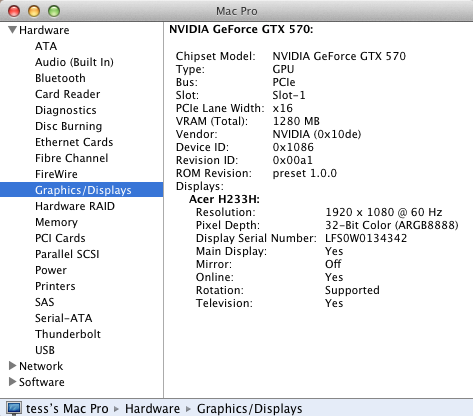
Task: Open the Bluetooth hardware entry
Action: pos(60,78)
